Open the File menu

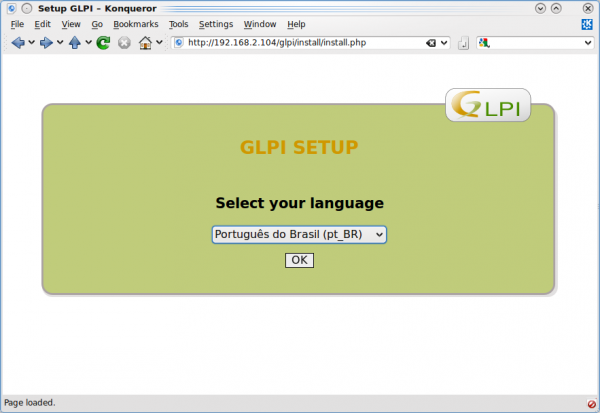click(17, 24)
